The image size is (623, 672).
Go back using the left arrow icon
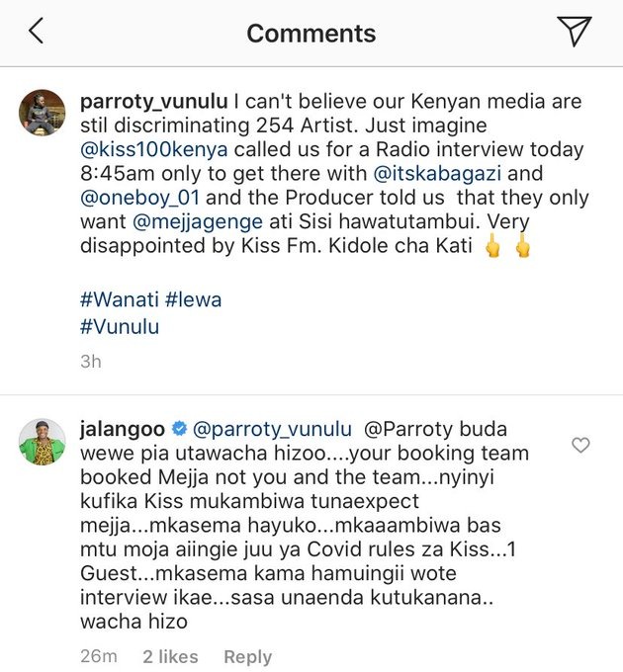point(37,31)
